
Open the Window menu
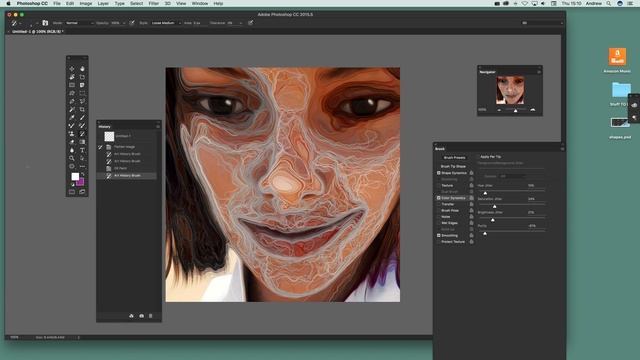[x=200, y=3]
